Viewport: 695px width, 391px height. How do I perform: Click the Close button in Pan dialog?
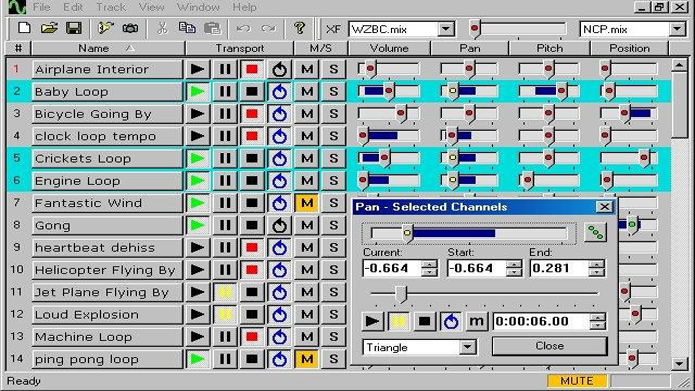(x=550, y=346)
